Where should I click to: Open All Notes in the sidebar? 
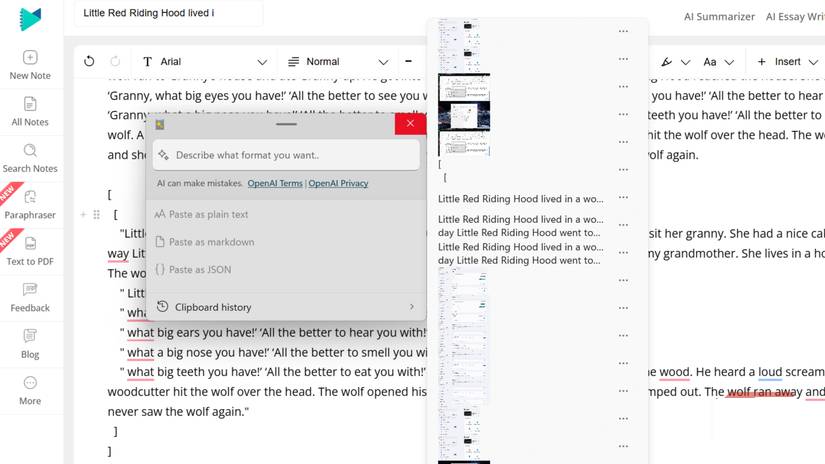click(30, 112)
